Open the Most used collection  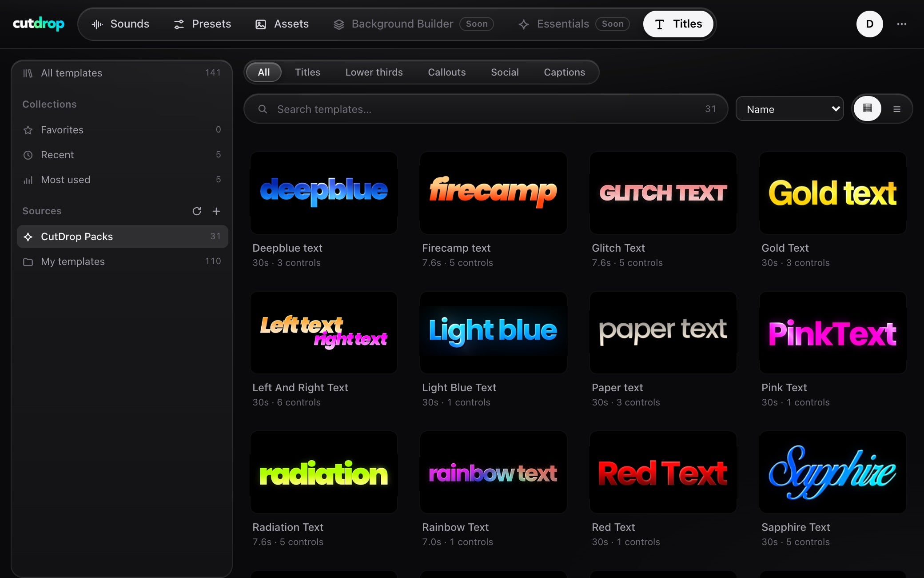point(122,180)
